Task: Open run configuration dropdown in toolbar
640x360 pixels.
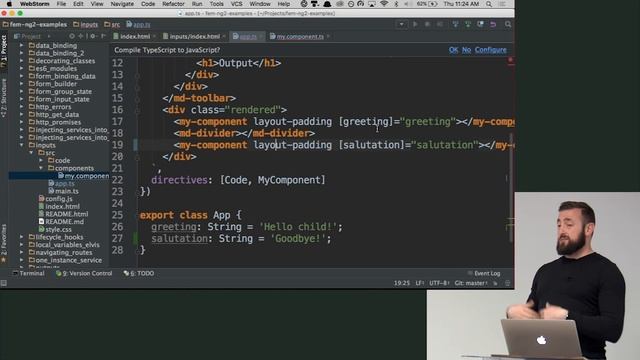Action: point(401,24)
